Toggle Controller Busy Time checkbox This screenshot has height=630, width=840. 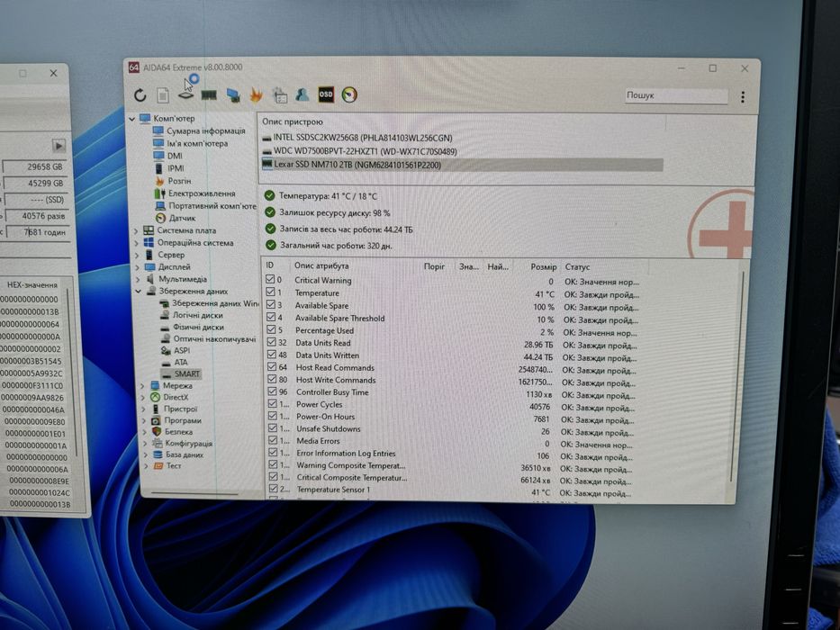point(272,391)
